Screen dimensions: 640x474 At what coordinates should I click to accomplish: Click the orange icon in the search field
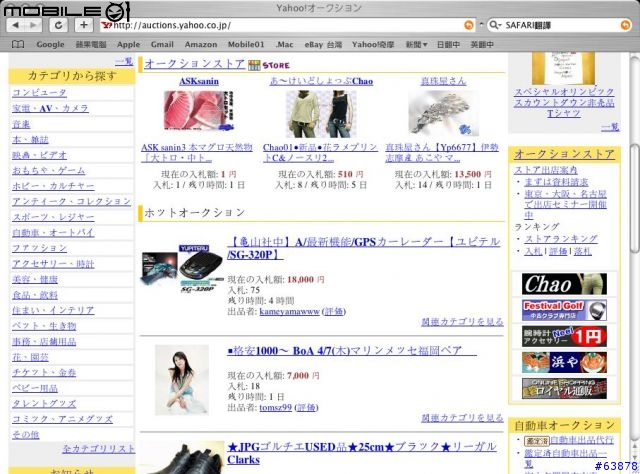point(625,25)
